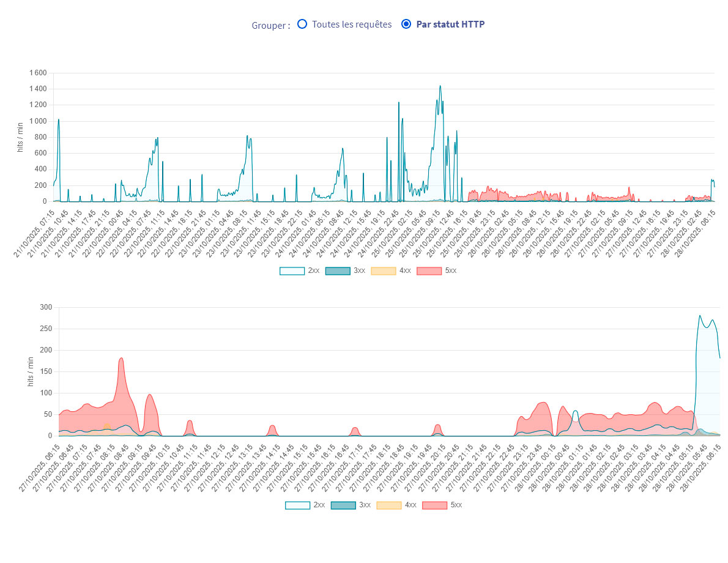The height and width of the screenshot is (563, 728).
Task: Click 4xx orange swatch in bottom legend
Action: [x=388, y=505]
